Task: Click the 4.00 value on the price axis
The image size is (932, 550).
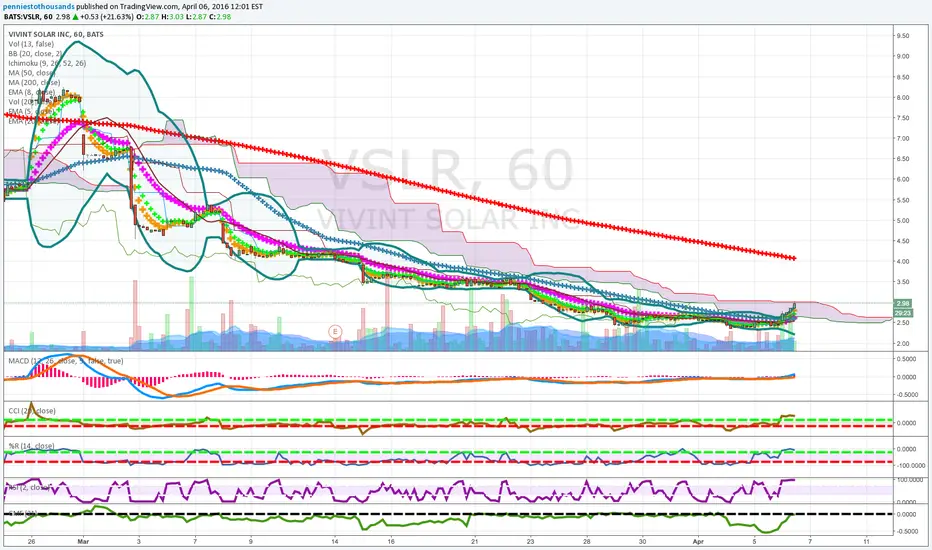Action: click(x=902, y=262)
